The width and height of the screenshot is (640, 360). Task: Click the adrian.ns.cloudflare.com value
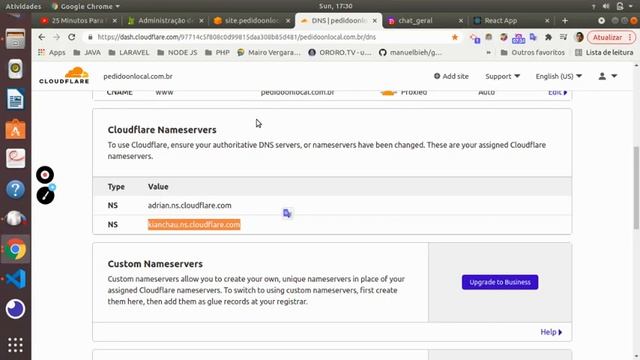pos(189,205)
